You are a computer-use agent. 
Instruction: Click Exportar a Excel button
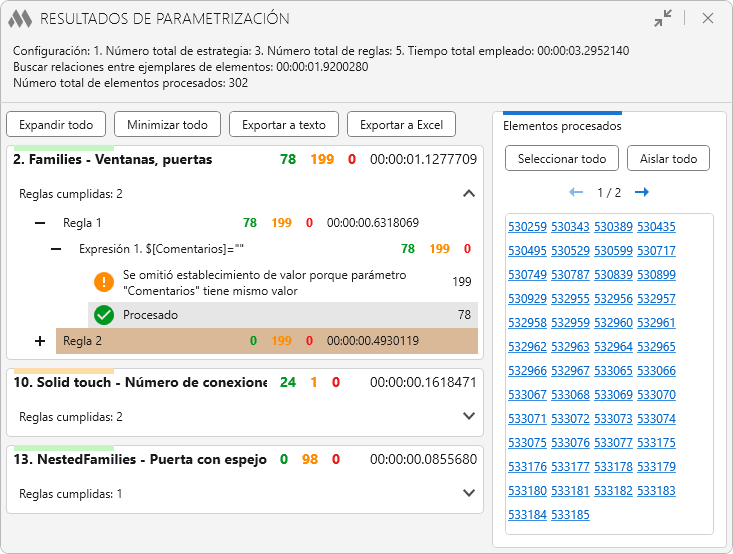pos(401,125)
